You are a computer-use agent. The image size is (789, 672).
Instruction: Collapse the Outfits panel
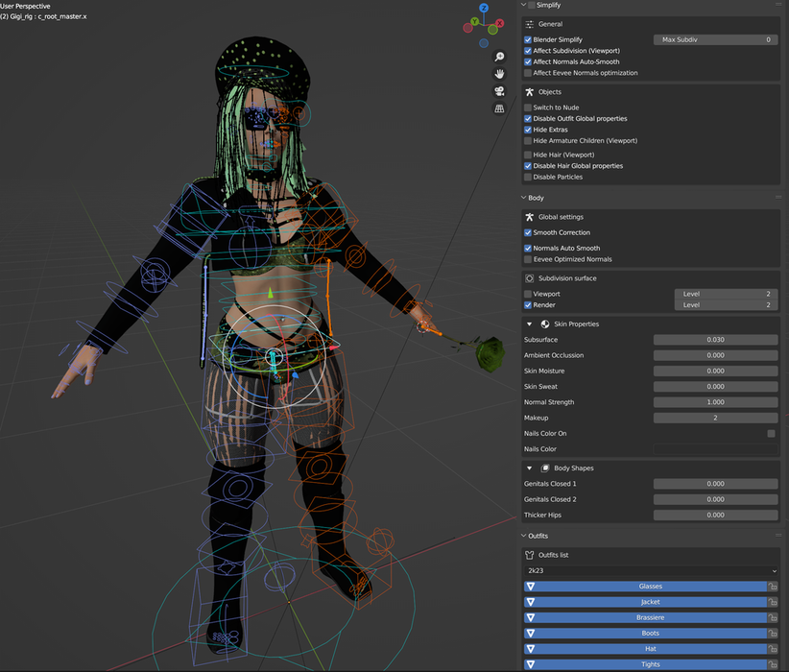coord(524,536)
